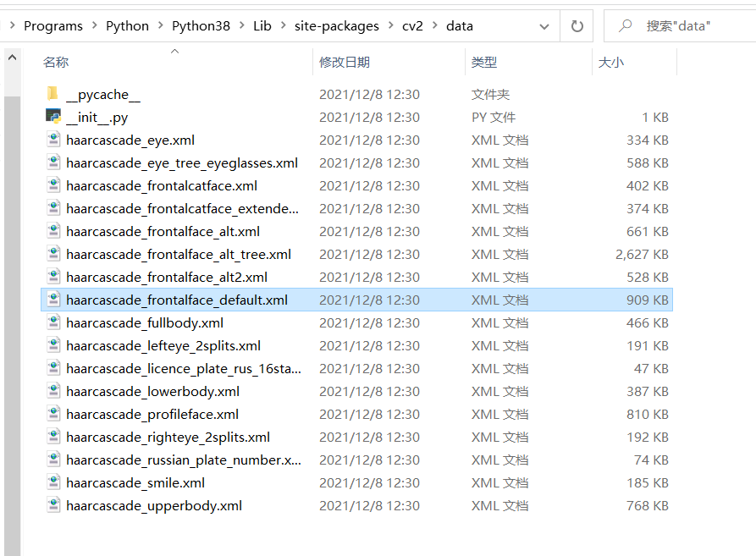Navigate to Python38 in the breadcrumb
The width and height of the screenshot is (756, 556).
[201, 25]
